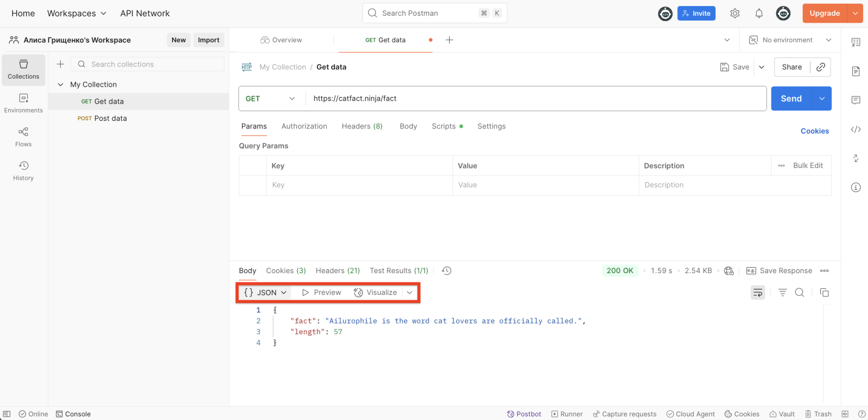Change the JSON response format
Image resolution: width=868 pixels, height=420 pixels.
pos(265,293)
